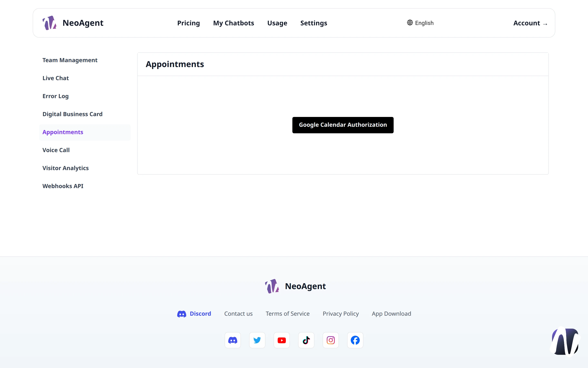Screen dimensions: 588x368
Task: Open the Privacy Policy link
Action: click(341, 314)
